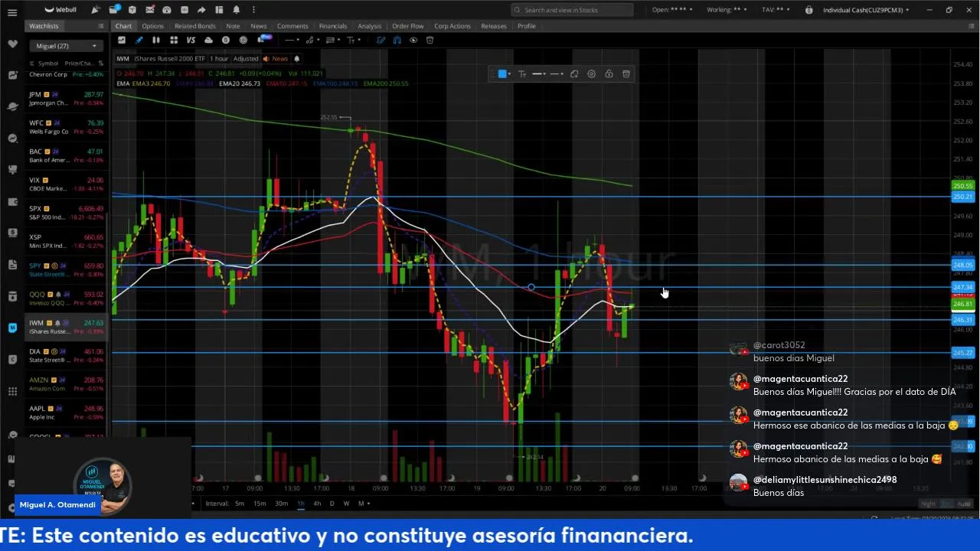
Task: Open the line style dropdown in chart toolbar
Action: point(292,40)
